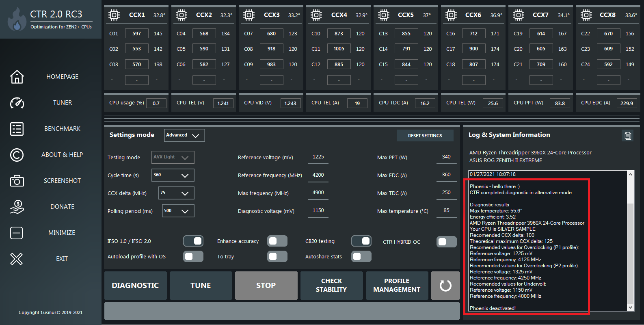Click the log scrollbar up arrow
This screenshot has height=325, width=644.
coord(630,174)
